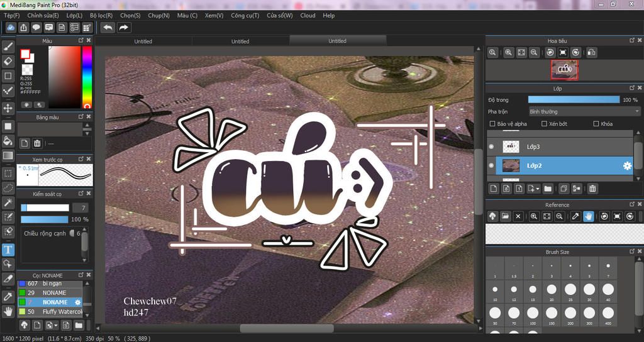The image size is (644, 342).
Task: Open the Chỉnh sửa(E) menu
Action: coord(43,15)
